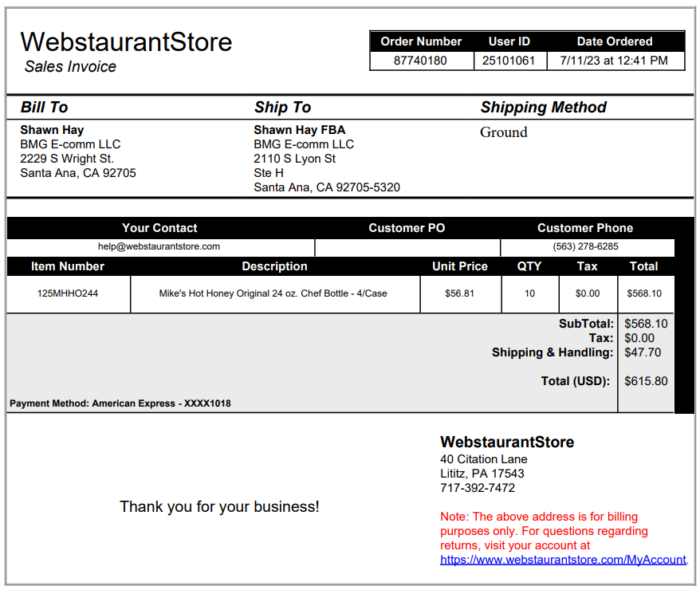Select the shipping & handling amount $47.70
700x590 pixels.
click(643, 352)
